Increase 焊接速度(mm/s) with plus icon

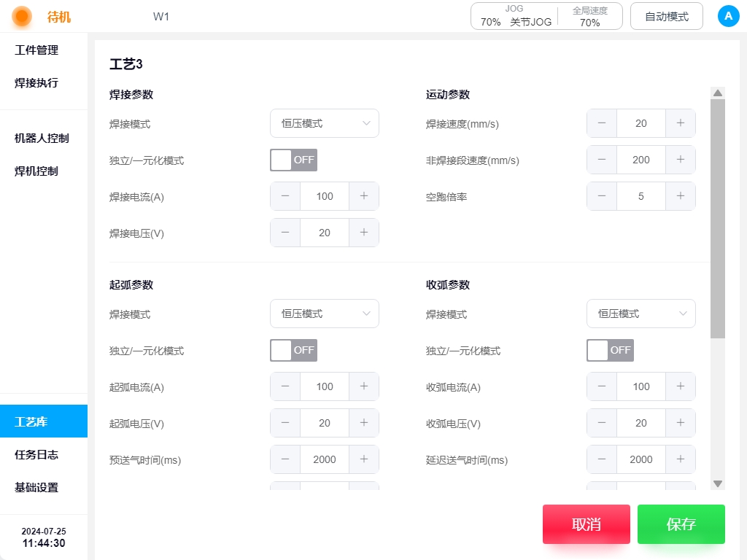coord(681,123)
